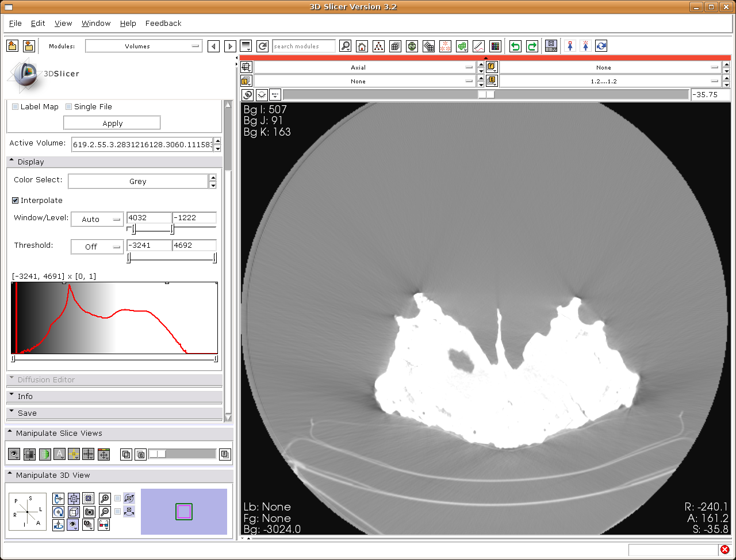Expand the Save panel section
This screenshot has width=736, height=560.
tap(114, 413)
